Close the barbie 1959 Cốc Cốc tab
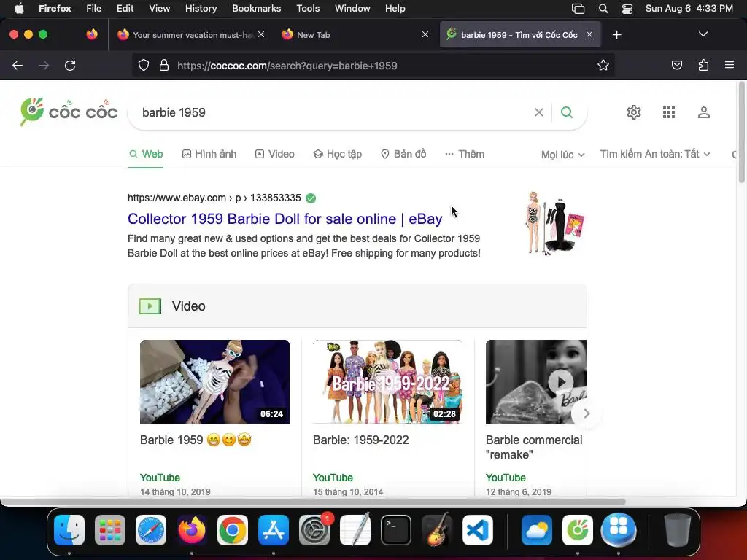Viewport: 747px width, 560px height. [589, 34]
